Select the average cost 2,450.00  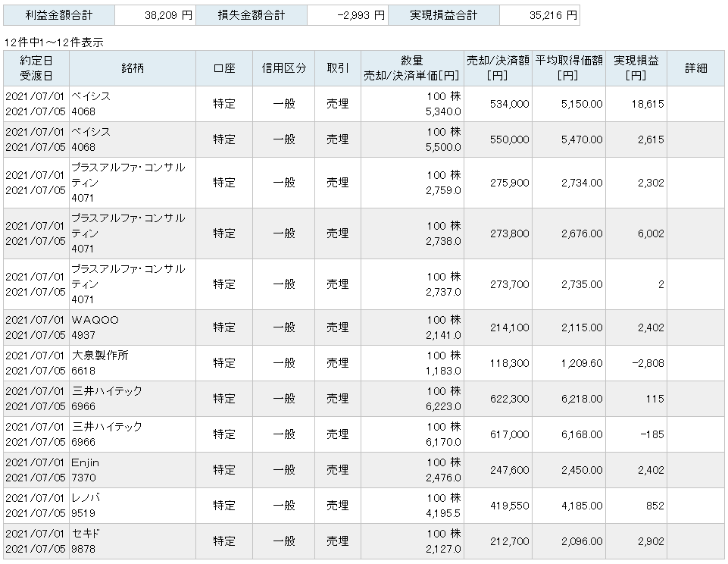[582, 470]
